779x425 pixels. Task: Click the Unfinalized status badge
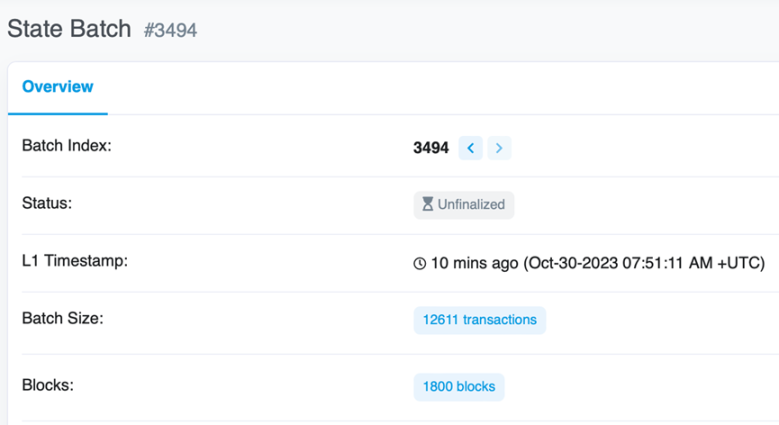click(464, 205)
